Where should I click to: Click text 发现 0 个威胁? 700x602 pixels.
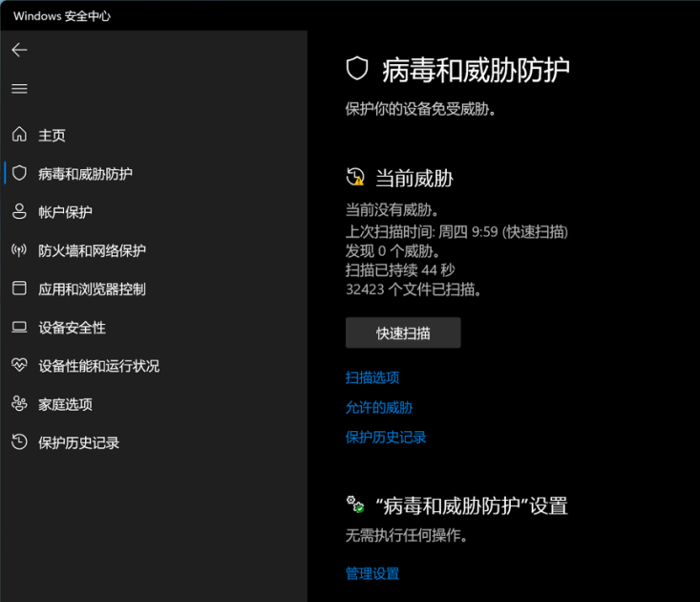coord(392,251)
